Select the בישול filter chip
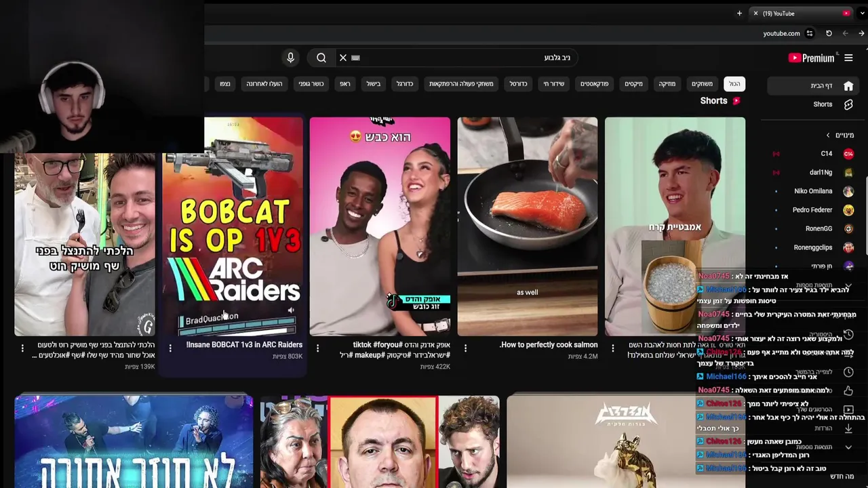Screen dimensions: 868x488 (x=374, y=83)
